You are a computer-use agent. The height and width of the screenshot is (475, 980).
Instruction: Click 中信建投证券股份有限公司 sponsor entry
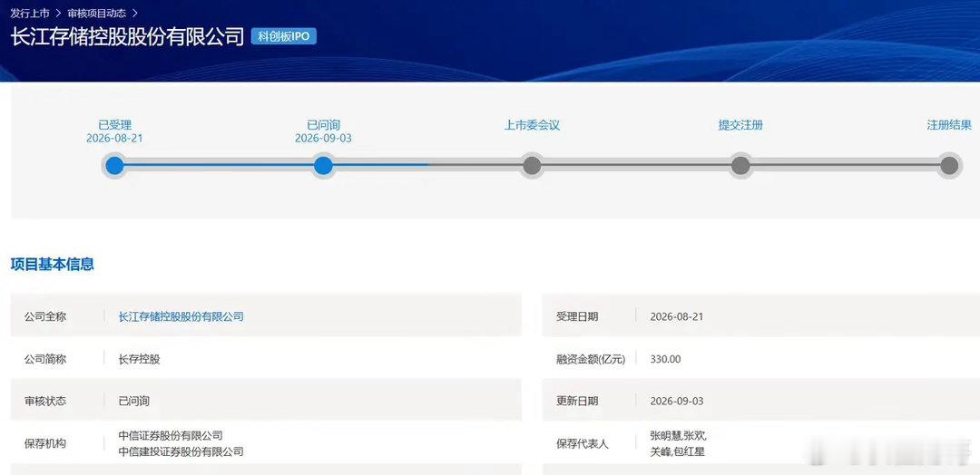tap(181, 451)
